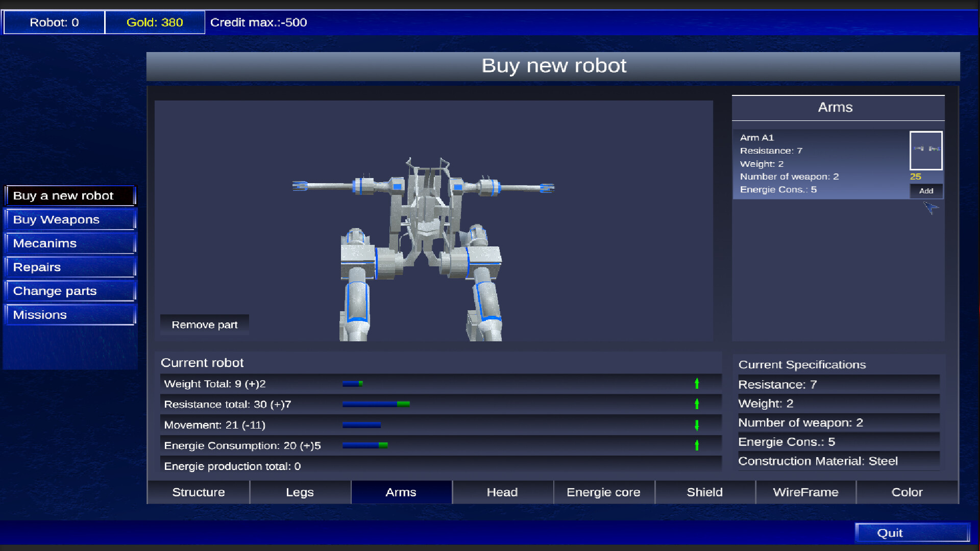
Task: Select the Color customization tab
Action: [x=907, y=492]
